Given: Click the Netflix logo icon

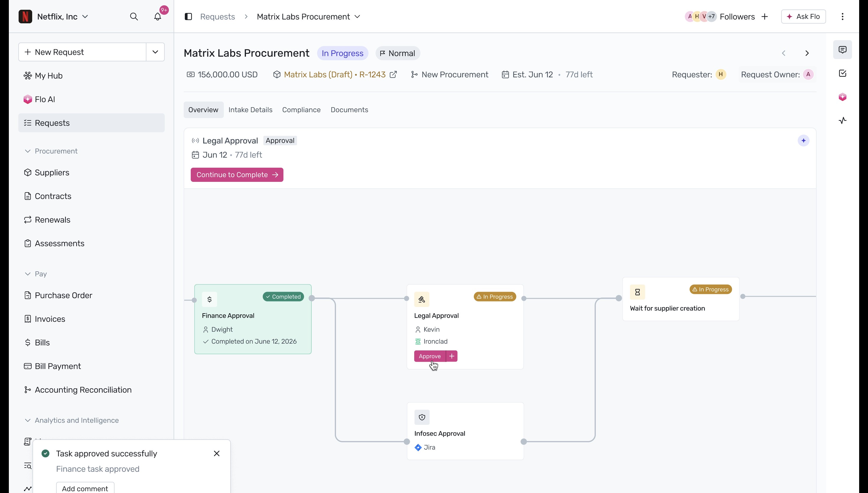Looking at the screenshot, I should click(x=25, y=17).
